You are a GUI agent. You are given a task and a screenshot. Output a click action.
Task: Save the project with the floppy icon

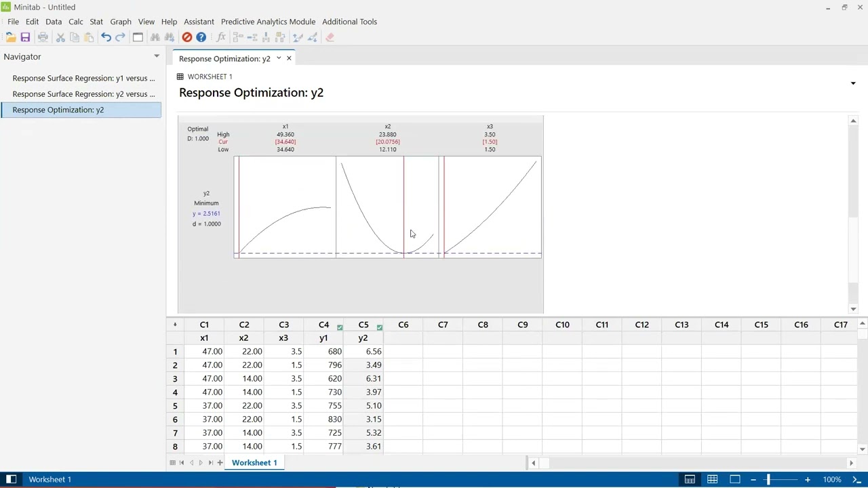tap(25, 37)
